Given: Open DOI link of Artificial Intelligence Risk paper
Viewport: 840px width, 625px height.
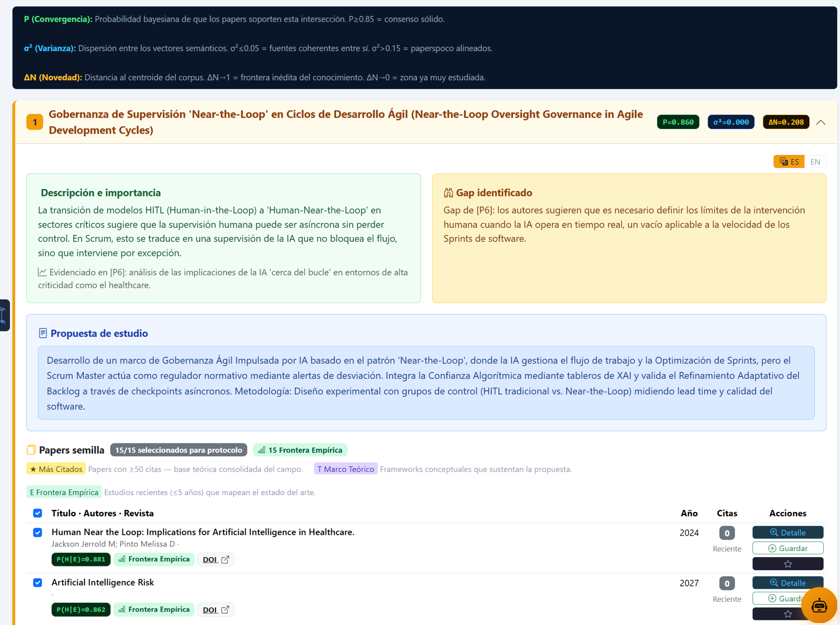Looking at the screenshot, I should (x=216, y=610).
